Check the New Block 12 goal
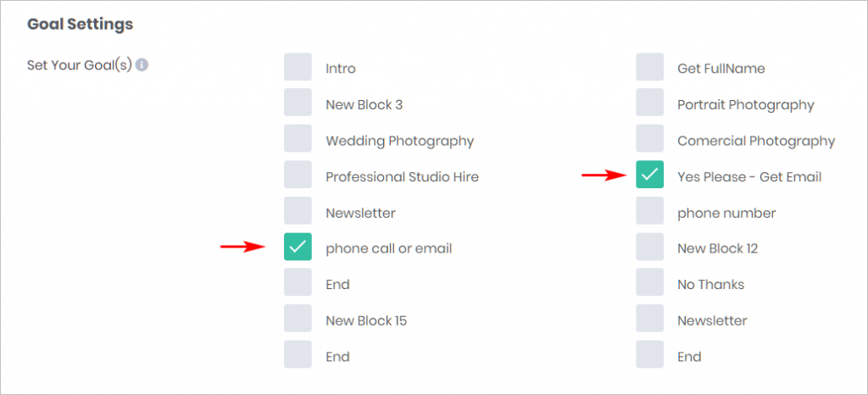 [x=650, y=247]
